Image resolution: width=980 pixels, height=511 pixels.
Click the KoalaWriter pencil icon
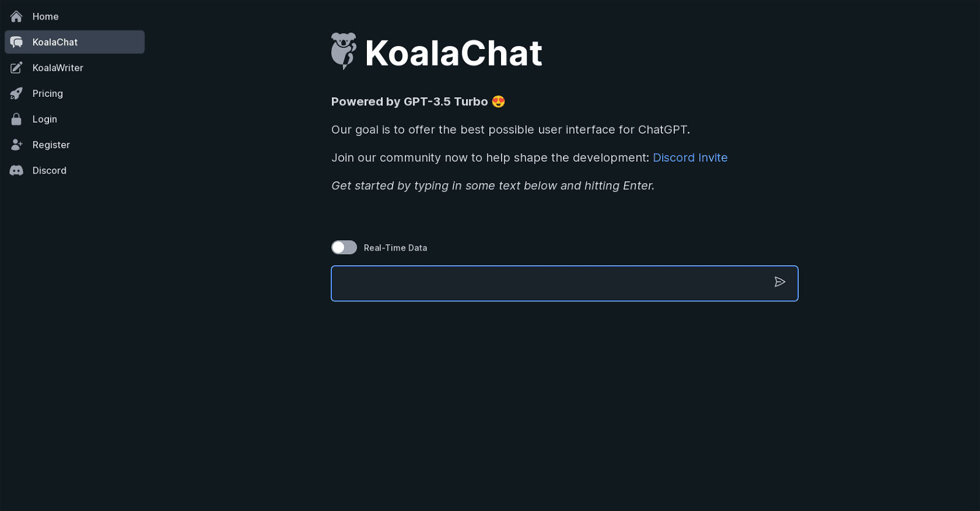tap(16, 67)
